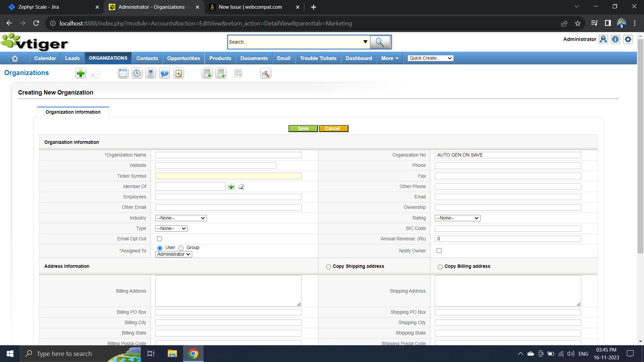Click the green plus next to Member Of
This screenshot has height=362, width=644.
[231, 187]
